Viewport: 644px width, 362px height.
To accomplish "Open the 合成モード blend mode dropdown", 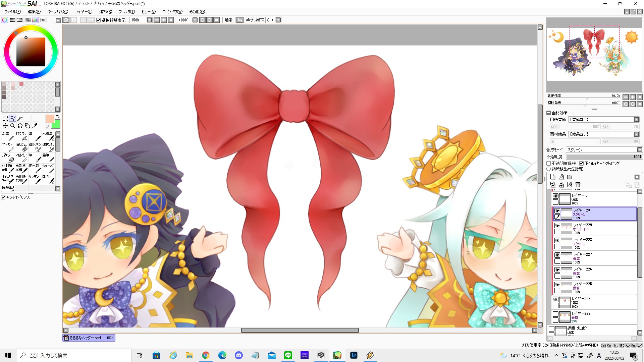I will point(639,150).
